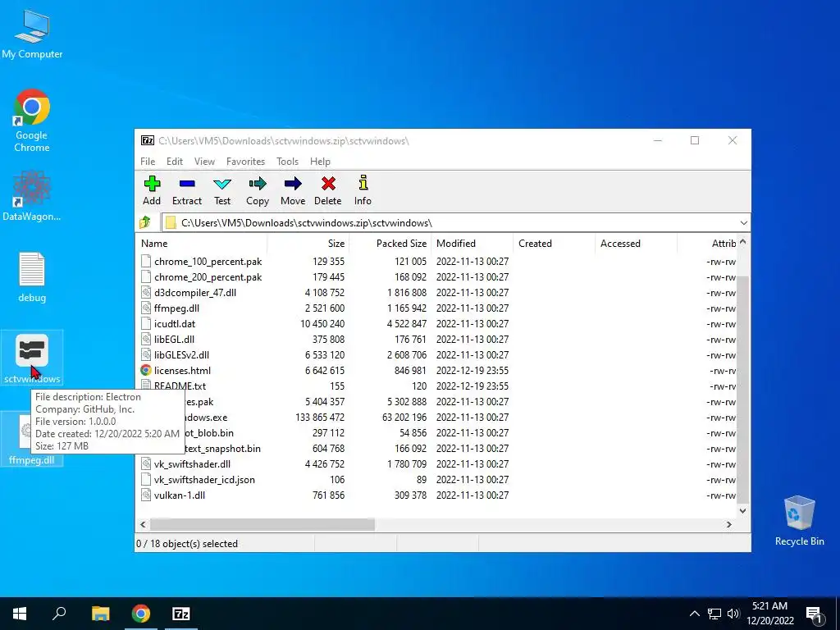This screenshot has height=630, width=840.
Task: Select licenses.html file
Action: (182, 370)
